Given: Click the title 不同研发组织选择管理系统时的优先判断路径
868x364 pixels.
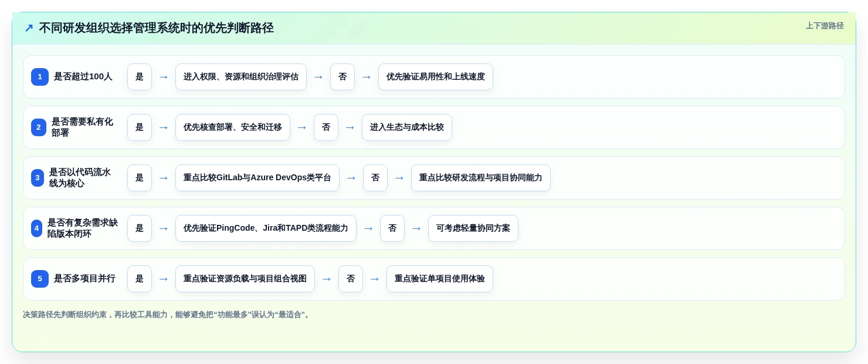Looking at the screenshot, I should click(x=157, y=28).
